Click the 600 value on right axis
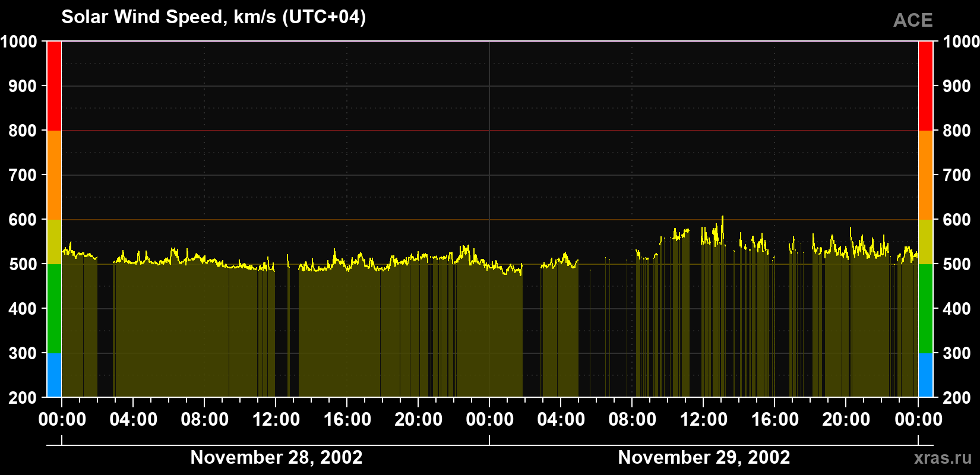The image size is (980, 475). point(956,220)
